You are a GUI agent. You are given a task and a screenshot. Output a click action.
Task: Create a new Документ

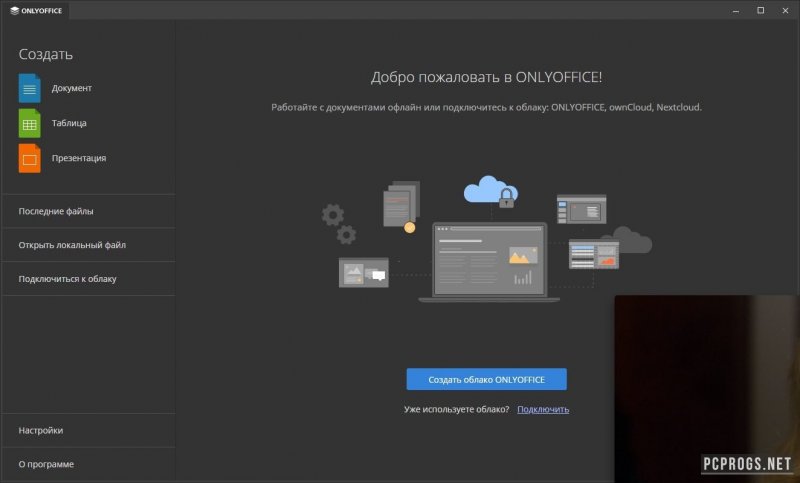71,88
